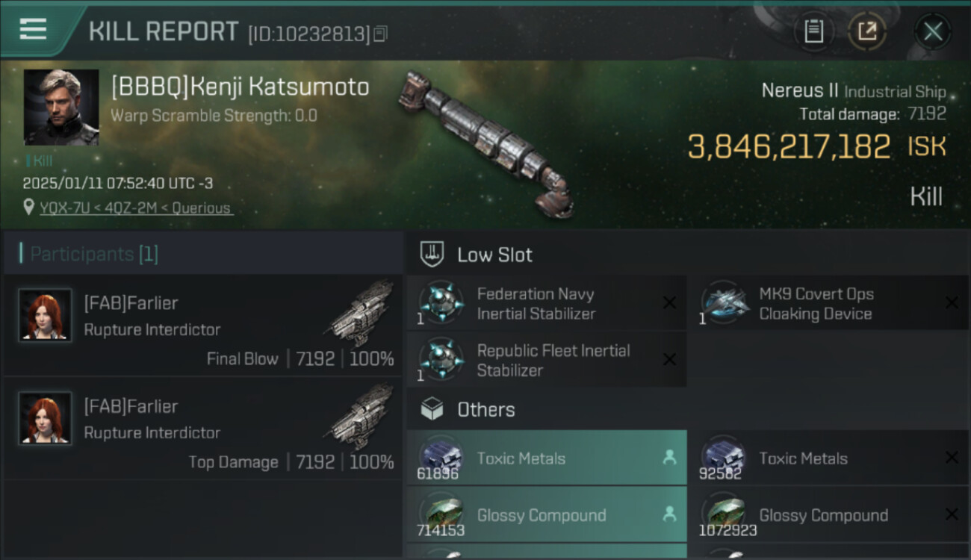Share the kill report externally
This screenshot has width=971, height=560.
pos(867,31)
